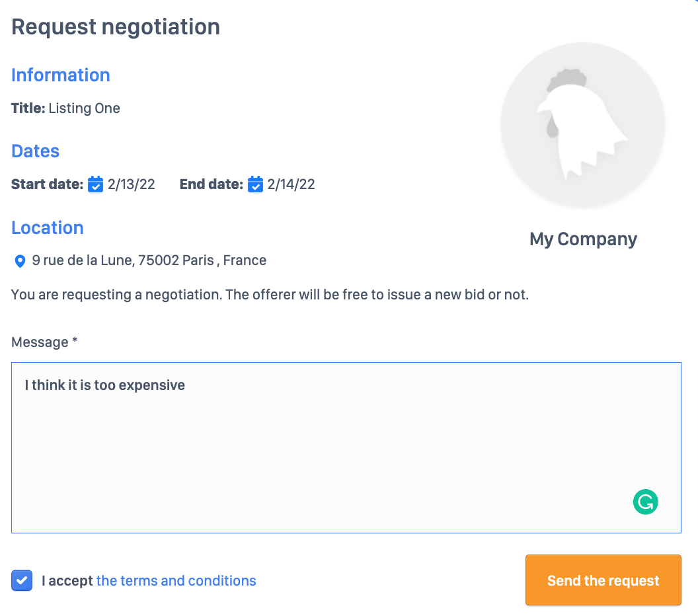The width and height of the screenshot is (698, 616).
Task: Click the negotiation notice sentence
Action: point(270,295)
